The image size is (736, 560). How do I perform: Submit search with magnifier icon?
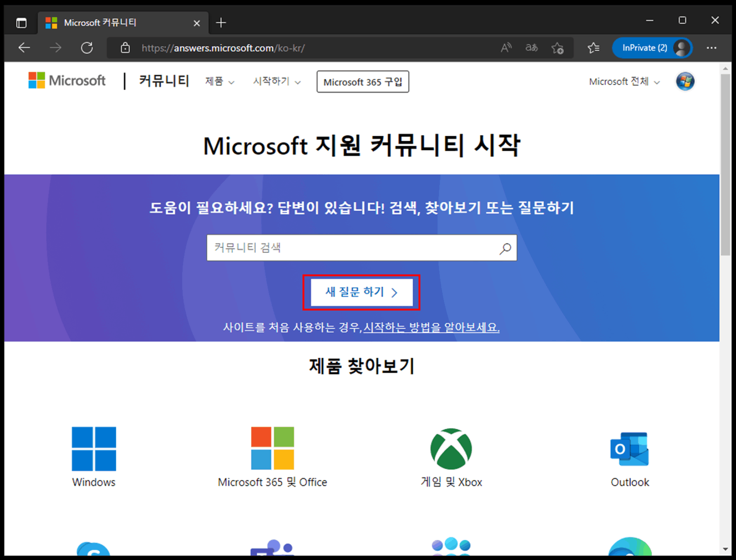pos(505,248)
